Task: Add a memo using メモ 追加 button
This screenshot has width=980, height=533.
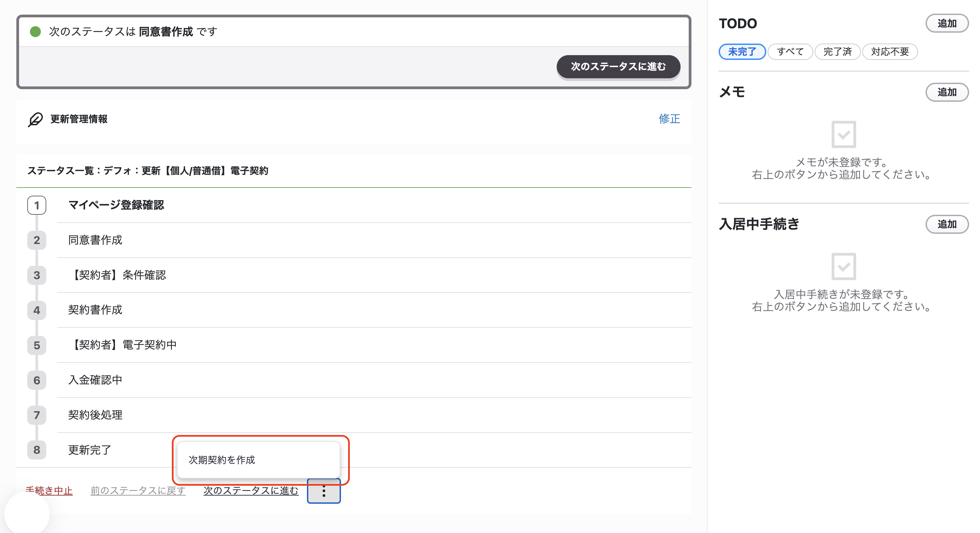Action: [x=947, y=92]
